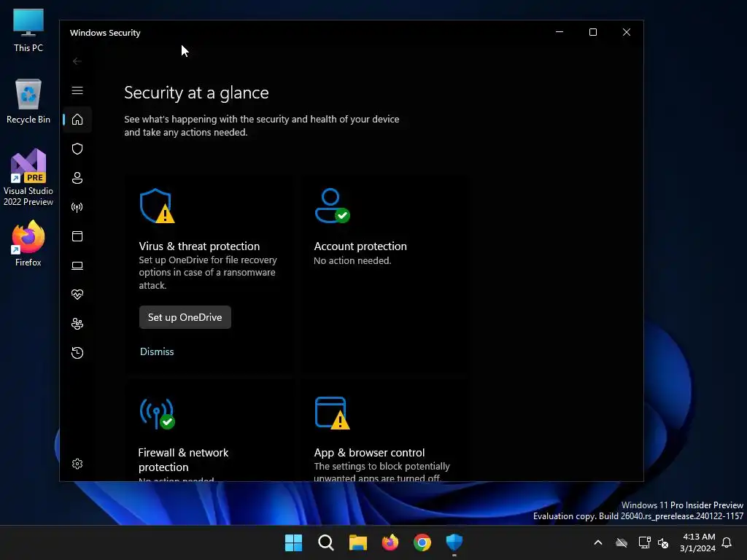The image size is (747, 560).
Task: Select the Home sidebar icon
Action: pos(77,120)
